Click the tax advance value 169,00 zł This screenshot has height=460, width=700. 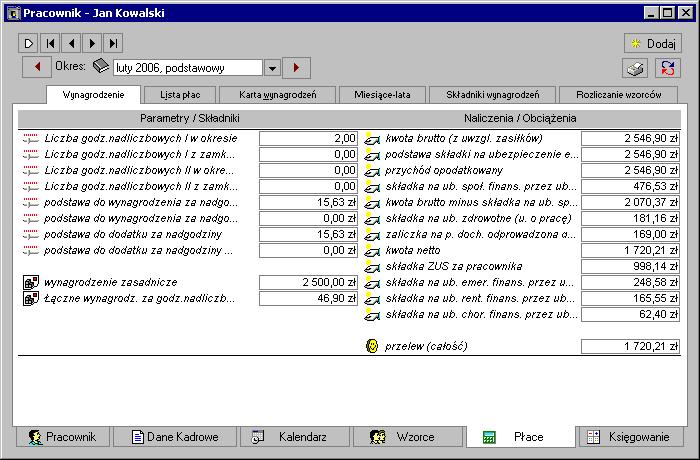tap(630, 234)
